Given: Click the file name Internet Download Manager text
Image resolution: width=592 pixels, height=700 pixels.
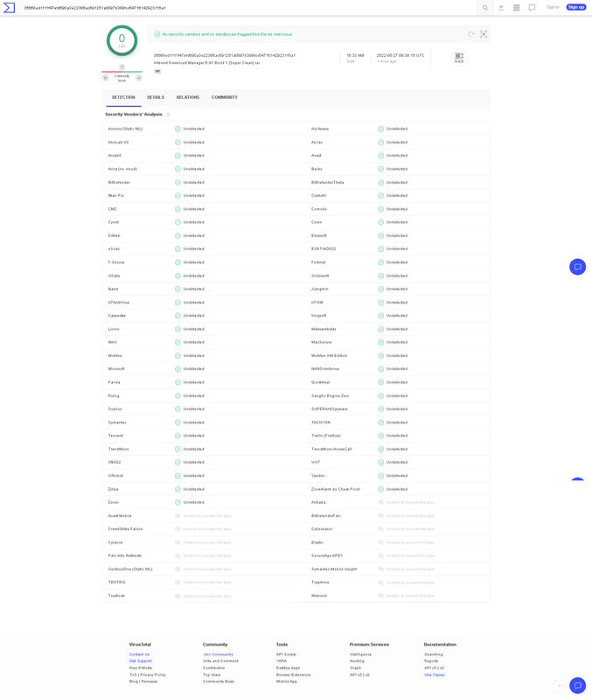Looking at the screenshot, I should (x=207, y=63).
